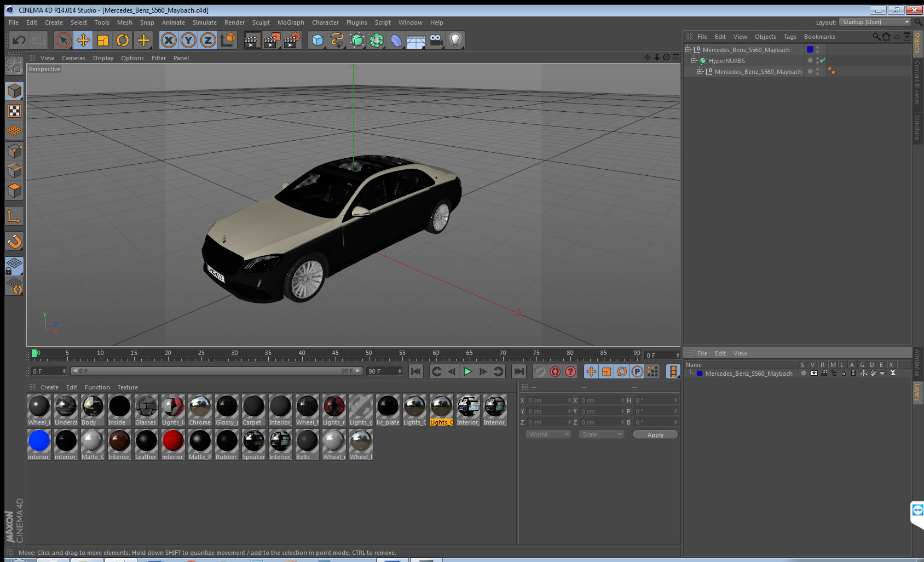The image size is (924, 562).
Task: Click the current frame 0 F field
Action: (49, 371)
